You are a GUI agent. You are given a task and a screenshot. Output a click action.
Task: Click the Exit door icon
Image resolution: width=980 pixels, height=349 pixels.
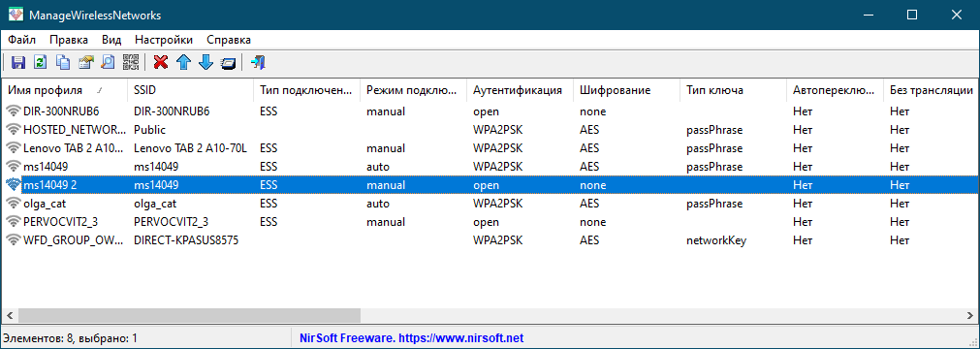[x=258, y=62]
